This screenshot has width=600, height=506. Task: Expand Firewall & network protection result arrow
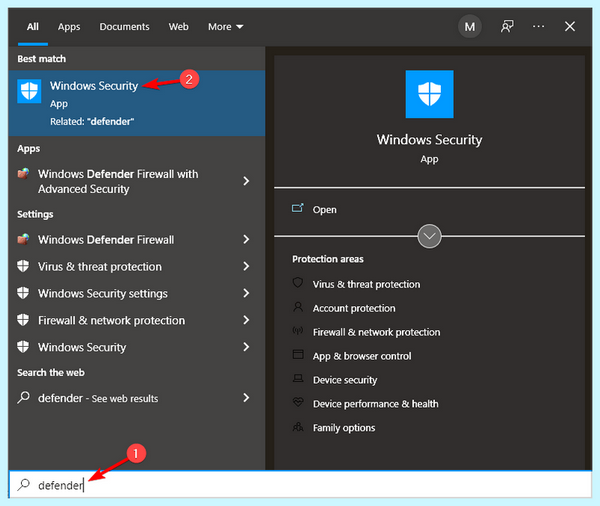point(246,320)
